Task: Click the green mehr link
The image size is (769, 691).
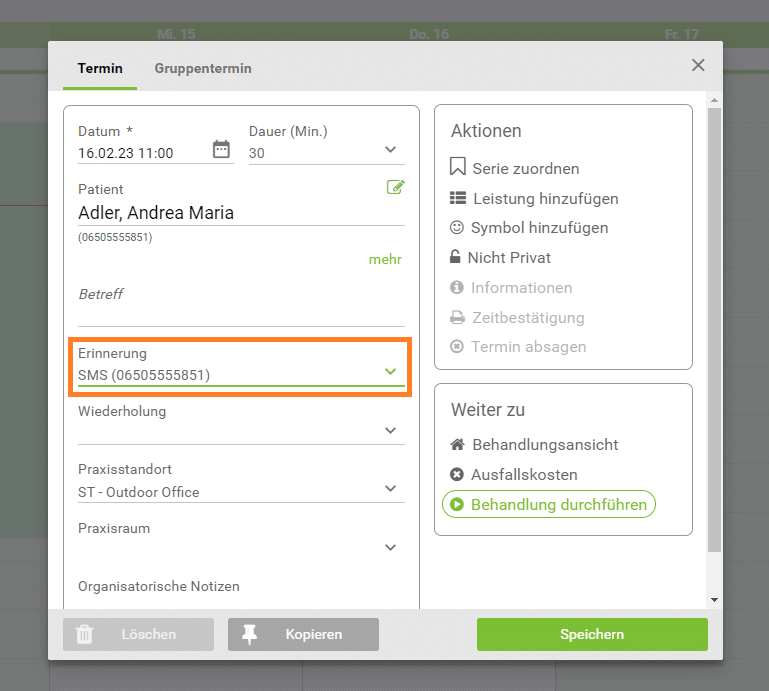Action: click(x=385, y=259)
